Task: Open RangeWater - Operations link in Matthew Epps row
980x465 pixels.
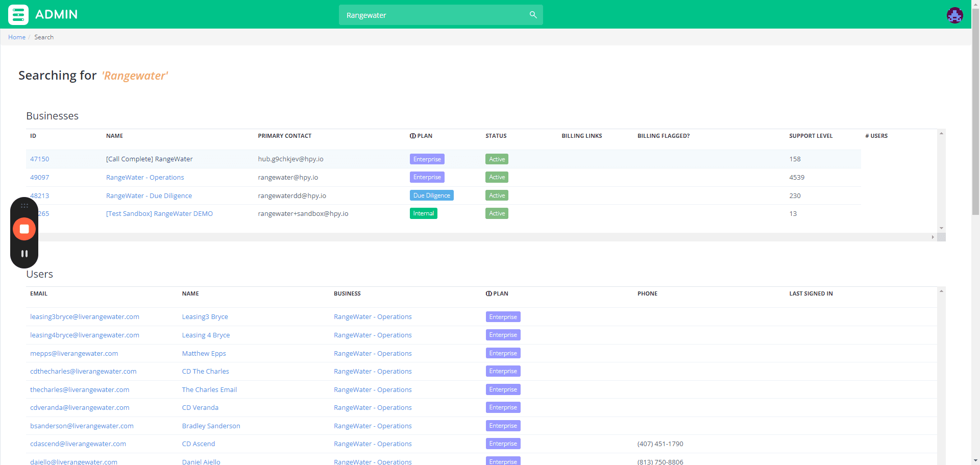Action: tap(373, 354)
